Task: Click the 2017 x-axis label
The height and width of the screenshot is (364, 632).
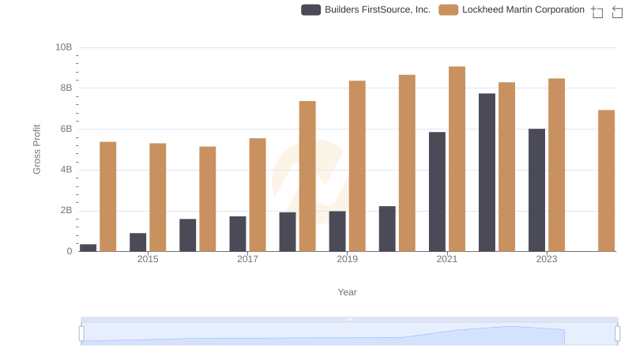Action: click(x=247, y=259)
